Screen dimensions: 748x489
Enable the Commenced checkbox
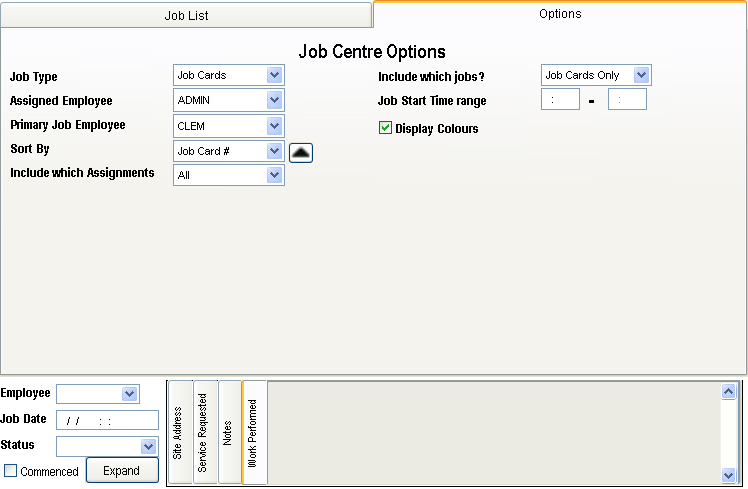coord(11,471)
